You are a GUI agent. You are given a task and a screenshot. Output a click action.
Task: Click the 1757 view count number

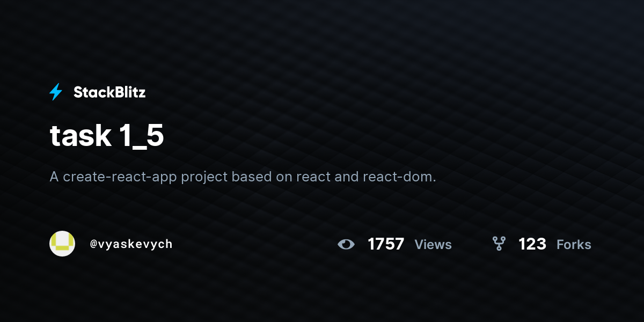(386, 244)
